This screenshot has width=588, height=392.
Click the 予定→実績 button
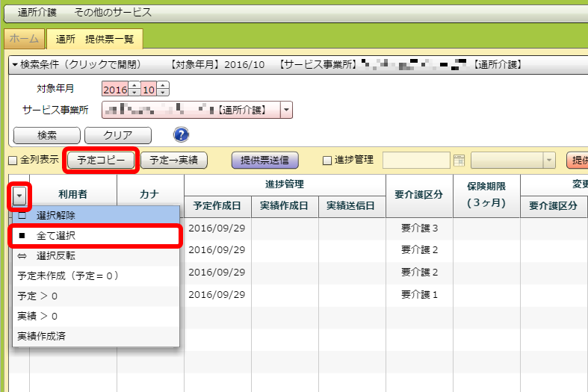173,160
